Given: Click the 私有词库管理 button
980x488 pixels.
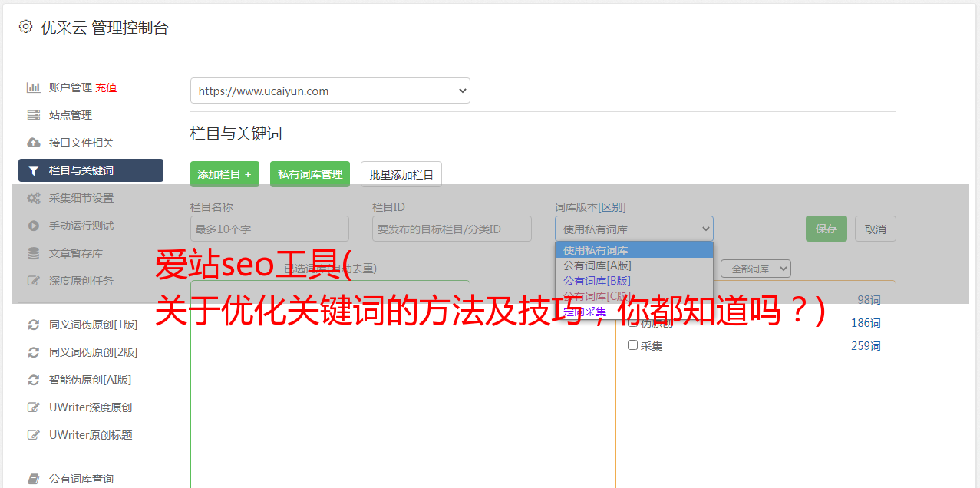Looking at the screenshot, I should click(x=310, y=174).
